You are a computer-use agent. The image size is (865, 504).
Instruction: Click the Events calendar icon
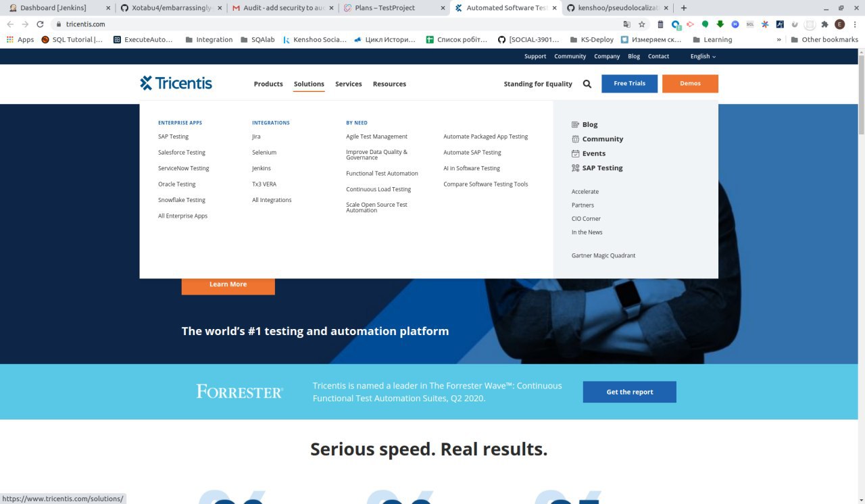click(x=576, y=153)
